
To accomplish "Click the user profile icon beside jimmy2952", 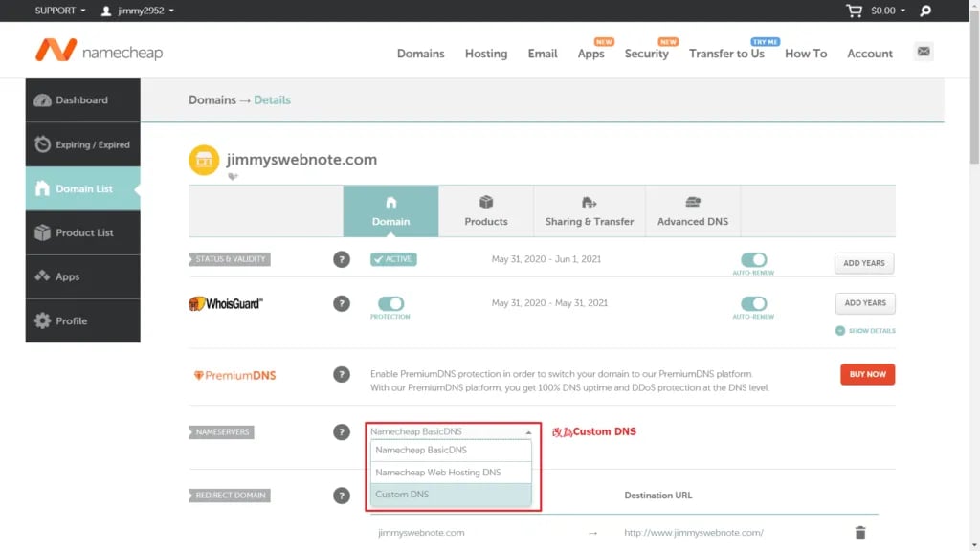I will [x=106, y=11].
